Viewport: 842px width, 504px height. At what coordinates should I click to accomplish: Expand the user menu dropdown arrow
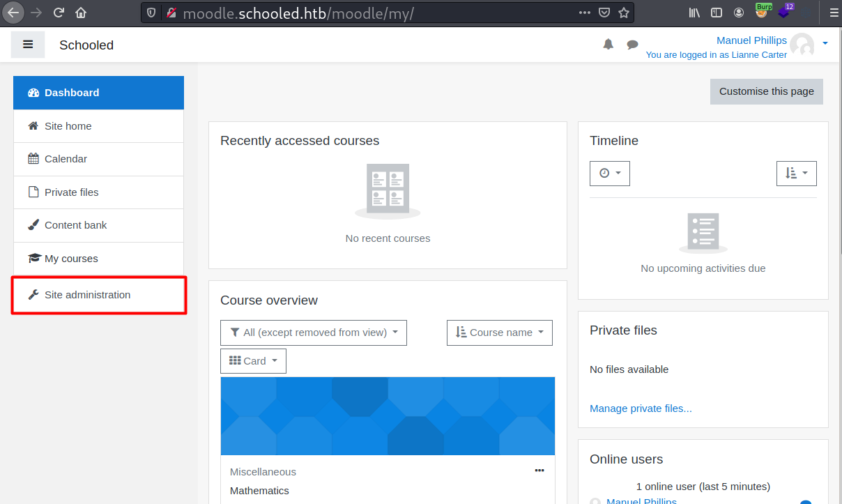point(825,43)
